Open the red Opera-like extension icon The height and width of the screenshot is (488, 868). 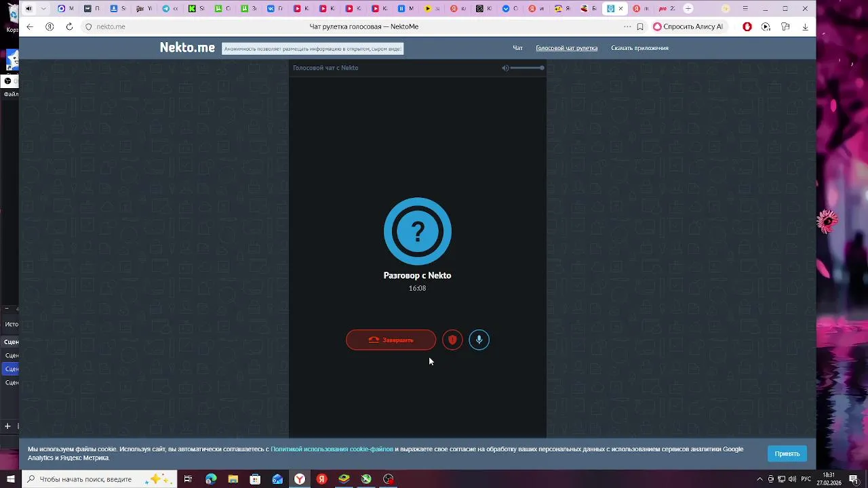(747, 26)
